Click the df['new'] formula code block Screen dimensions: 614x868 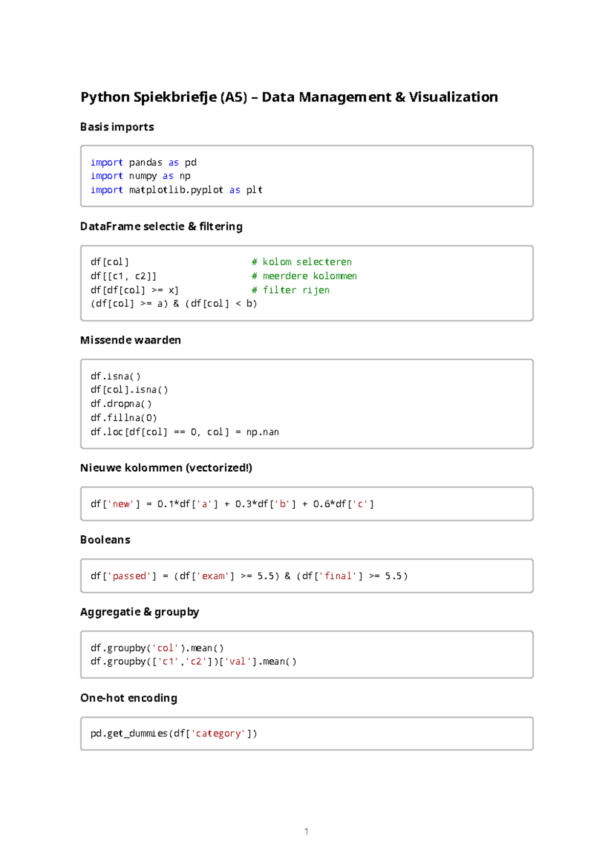tap(307, 504)
